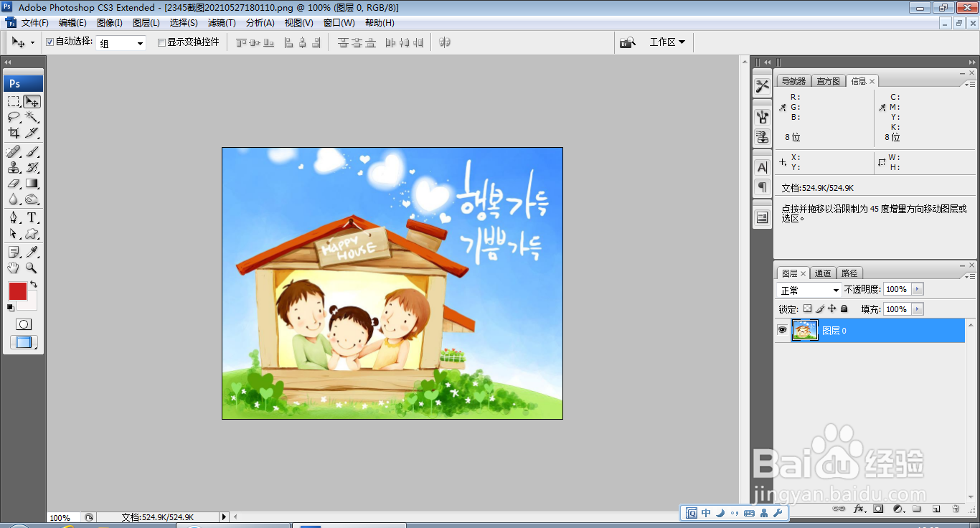Create a new layer group folder
The height and width of the screenshot is (528, 980).
[x=917, y=509]
